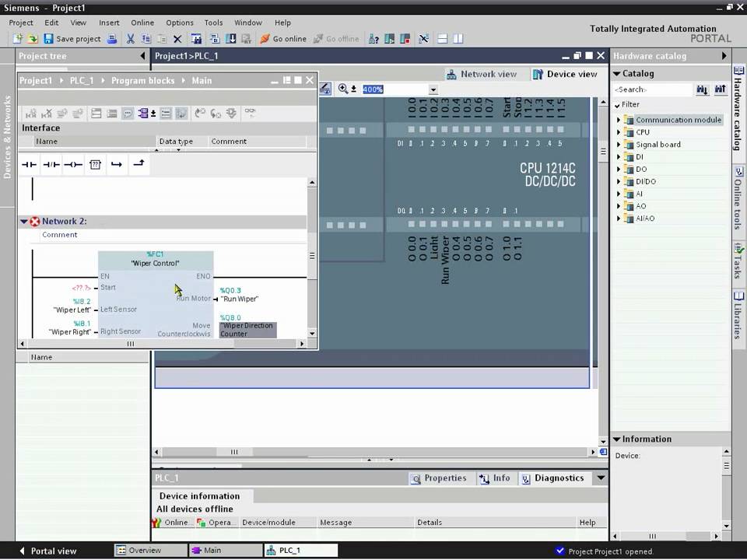Switch to Portal view
Image resolution: width=747 pixels, height=560 pixels.
tap(48, 551)
